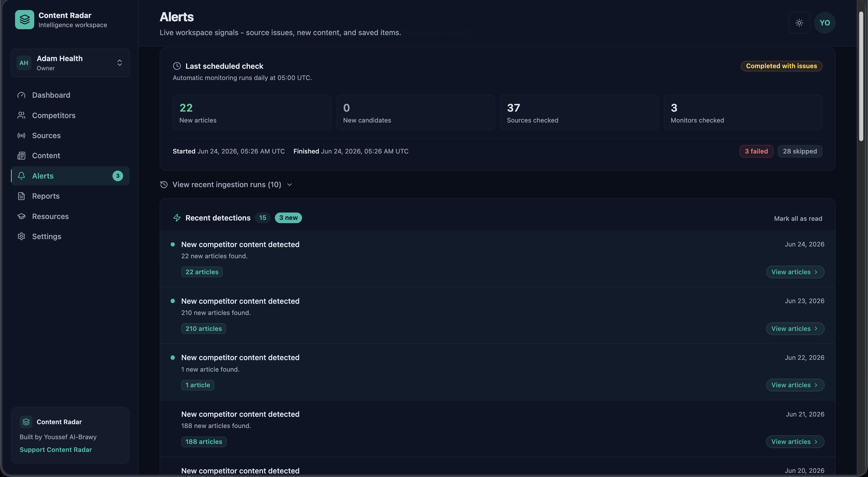Click the Jun 20, 2026 detection title
The image size is (868, 477).
[240, 471]
